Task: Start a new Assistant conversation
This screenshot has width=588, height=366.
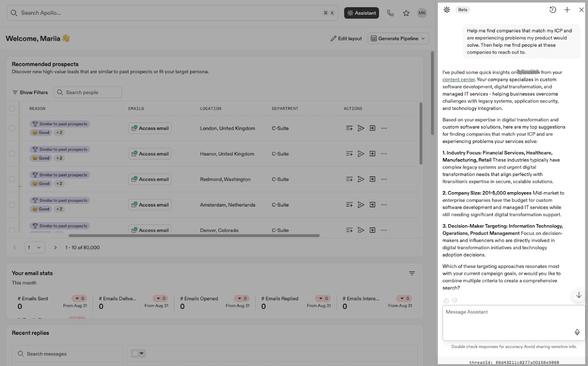Action: coord(567,10)
